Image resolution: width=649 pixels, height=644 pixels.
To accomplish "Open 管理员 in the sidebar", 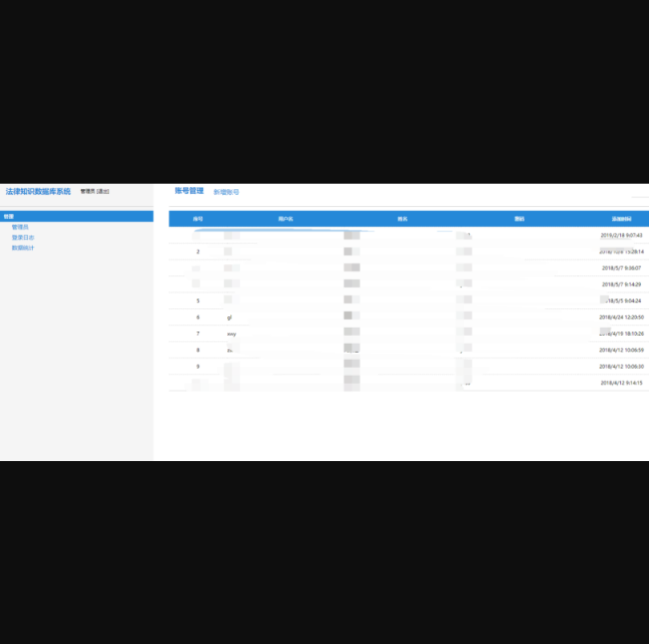I will [x=20, y=227].
